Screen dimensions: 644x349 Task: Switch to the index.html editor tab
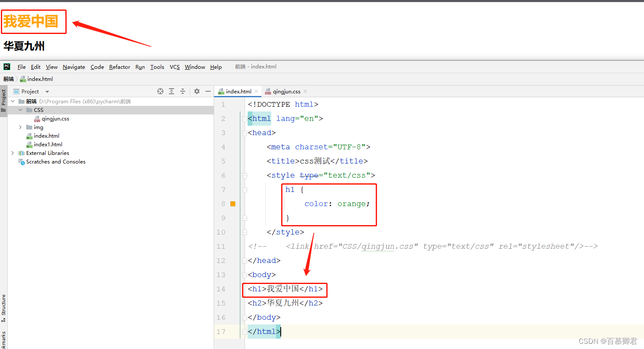coord(239,92)
